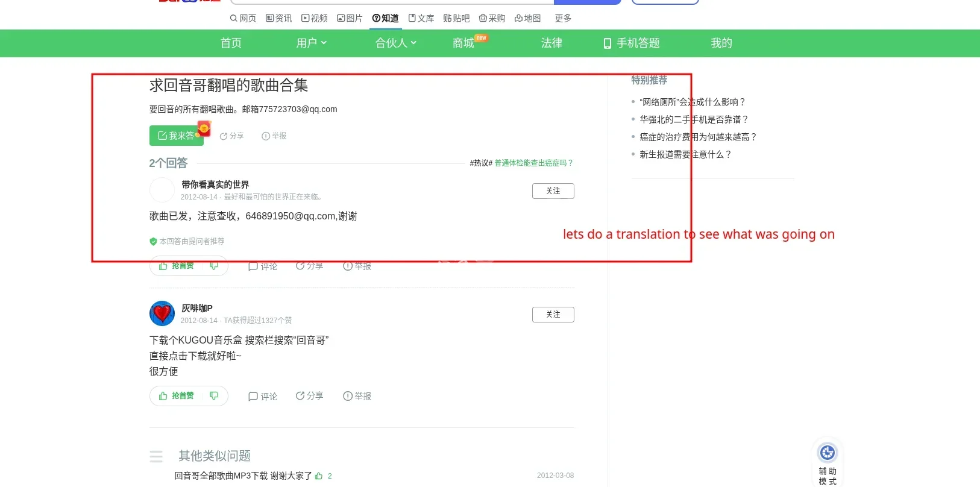Expand the 用户 dropdown menu

[x=311, y=43]
